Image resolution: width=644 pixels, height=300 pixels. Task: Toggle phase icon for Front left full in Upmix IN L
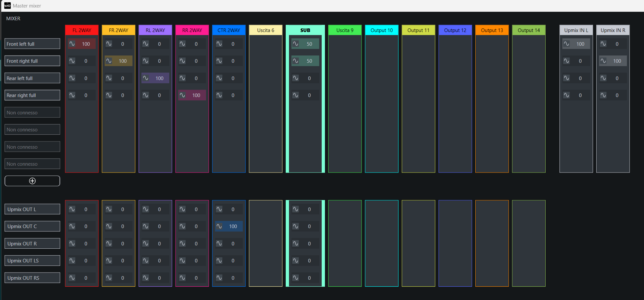pyautogui.click(x=567, y=44)
